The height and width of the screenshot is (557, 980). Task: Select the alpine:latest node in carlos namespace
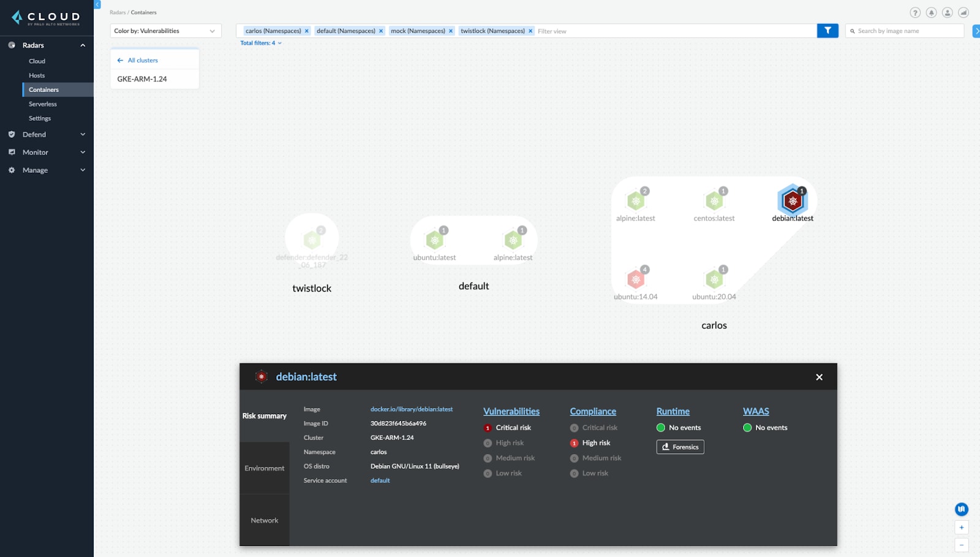(636, 201)
